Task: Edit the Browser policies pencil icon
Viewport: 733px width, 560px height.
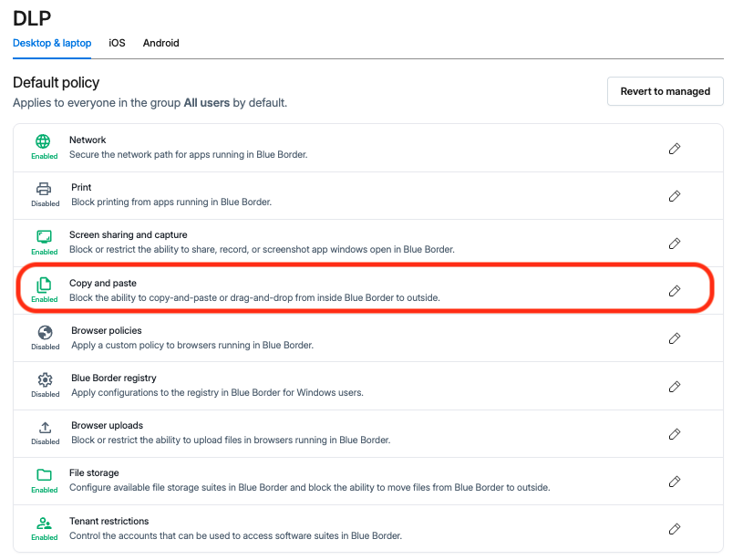Action: click(x=674, y=338)
